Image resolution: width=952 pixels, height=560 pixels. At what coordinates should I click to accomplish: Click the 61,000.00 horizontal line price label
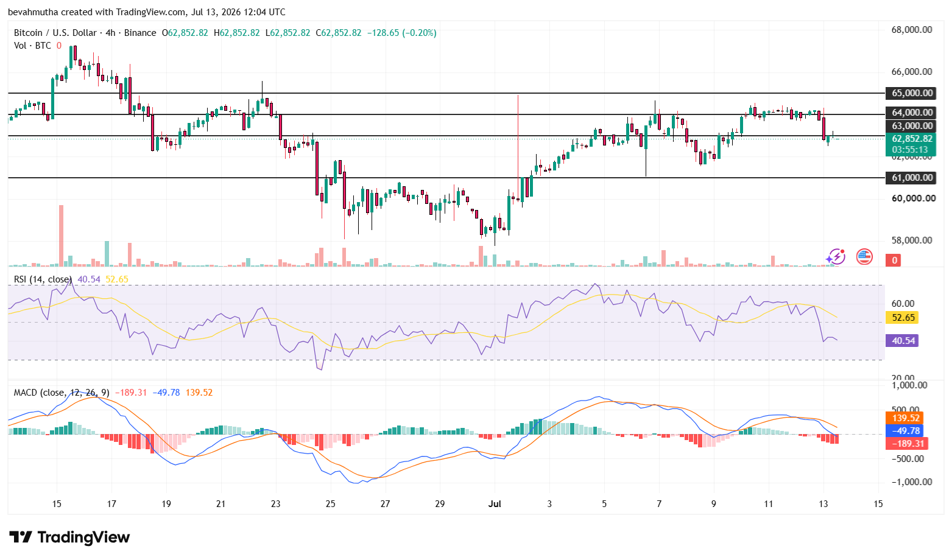tap(911, 178)
